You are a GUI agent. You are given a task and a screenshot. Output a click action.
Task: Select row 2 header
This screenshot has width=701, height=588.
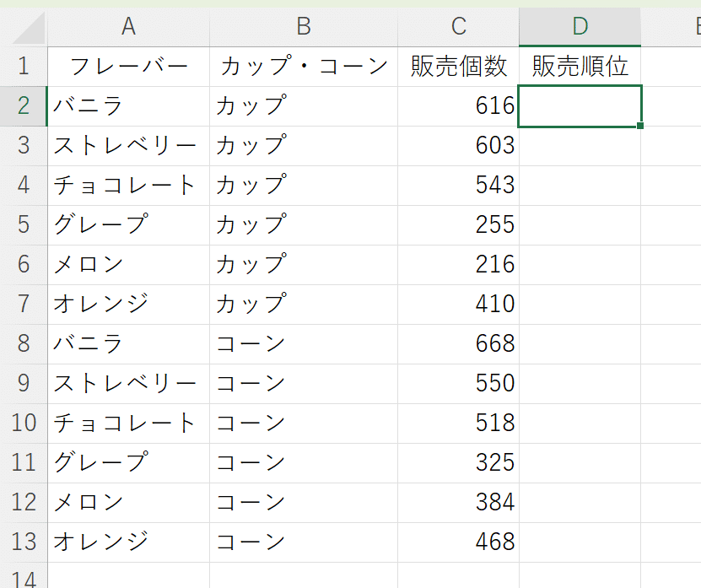pyautogui.click(x=24, y=106)
